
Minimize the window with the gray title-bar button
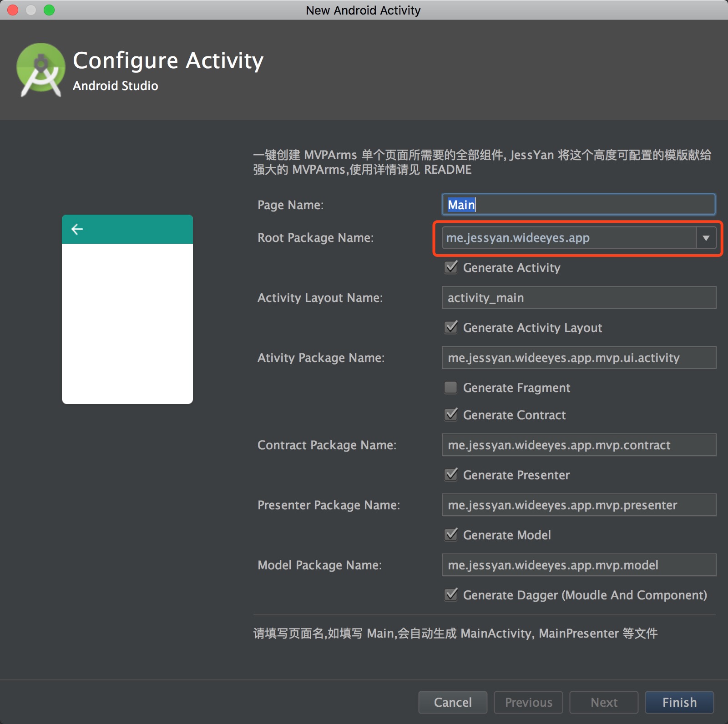coord(31,10)
